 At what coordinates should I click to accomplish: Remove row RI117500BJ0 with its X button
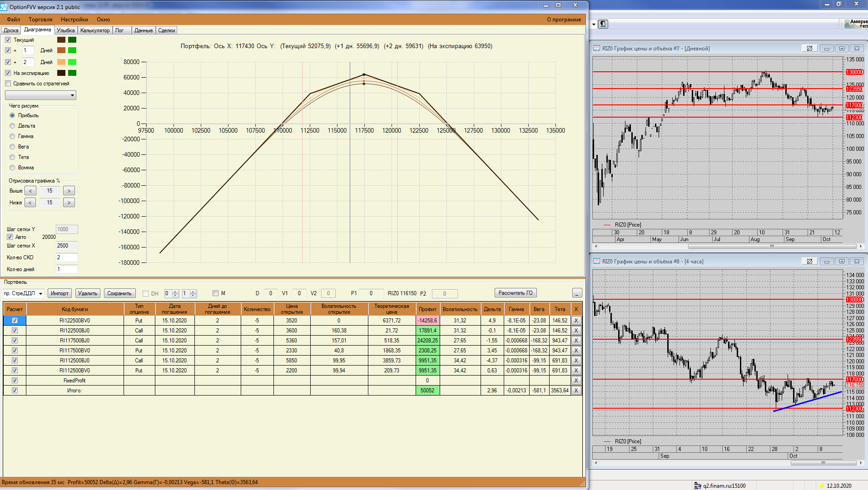[x=576, y=340]
